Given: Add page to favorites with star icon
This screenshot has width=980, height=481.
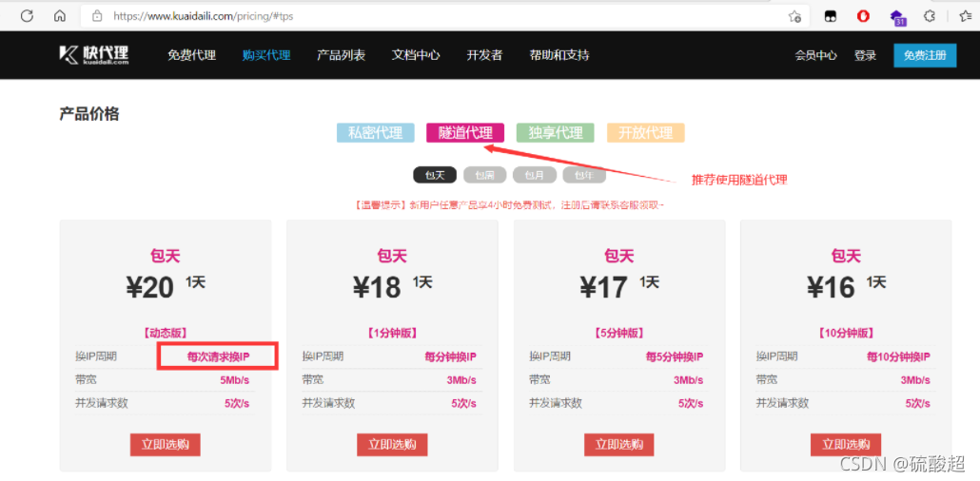Looking at the screenshot, I should [x=795, y=16].
